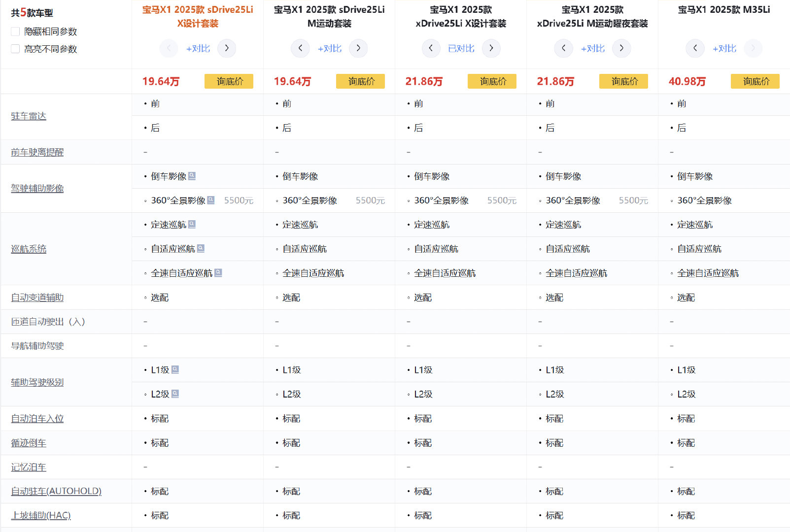Click left arrow under sDrive25Li X设计套装
Screen dimensions: 790x532
tap(169, 48)
